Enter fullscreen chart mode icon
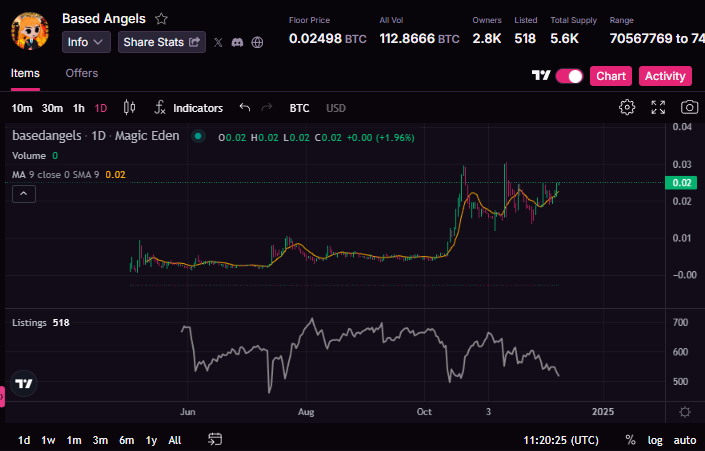This screenshot has height=451, width=705. point(658,107)
